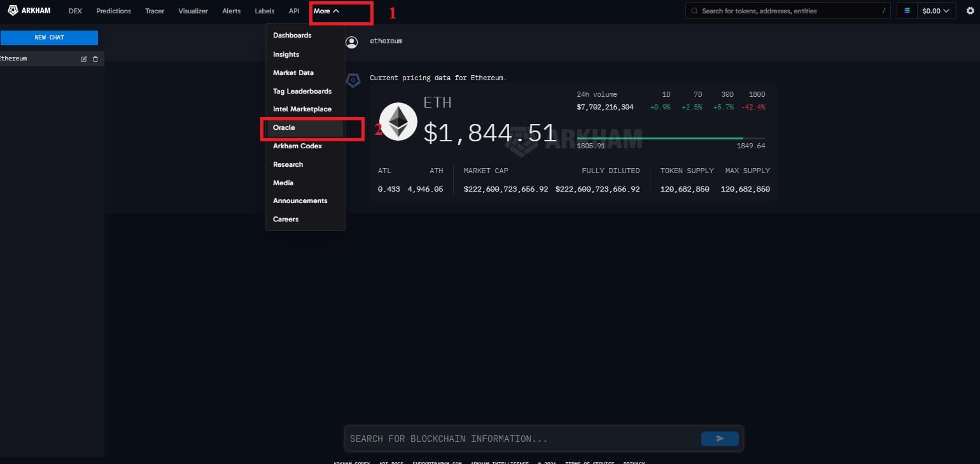Image resolution: width=980 pixels, height=464 pixels.
Task: Open the Visualizer tool
Action: pos(193,11)
